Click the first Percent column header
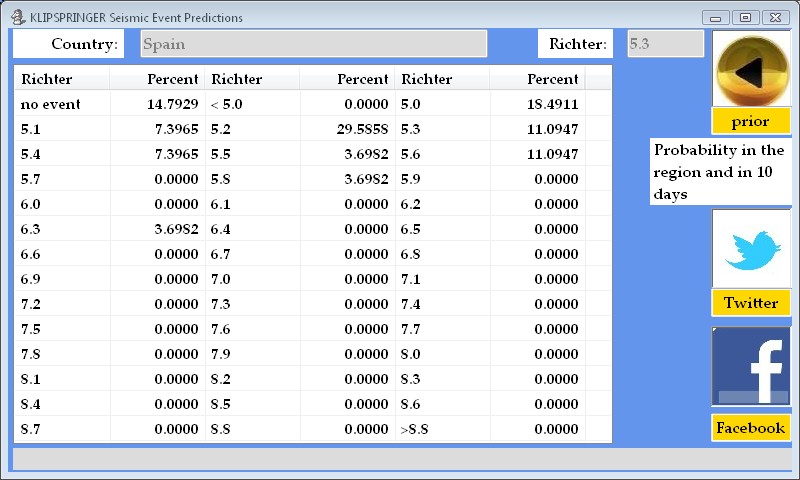 click(157, 79)
